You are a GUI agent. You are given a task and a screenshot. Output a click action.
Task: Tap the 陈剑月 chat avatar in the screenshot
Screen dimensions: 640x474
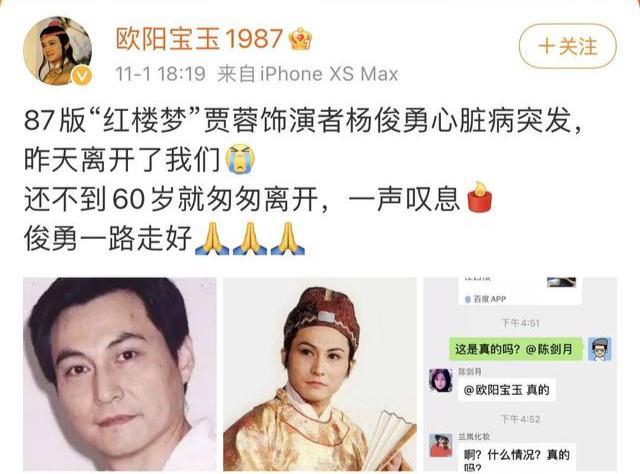[441, 380]
